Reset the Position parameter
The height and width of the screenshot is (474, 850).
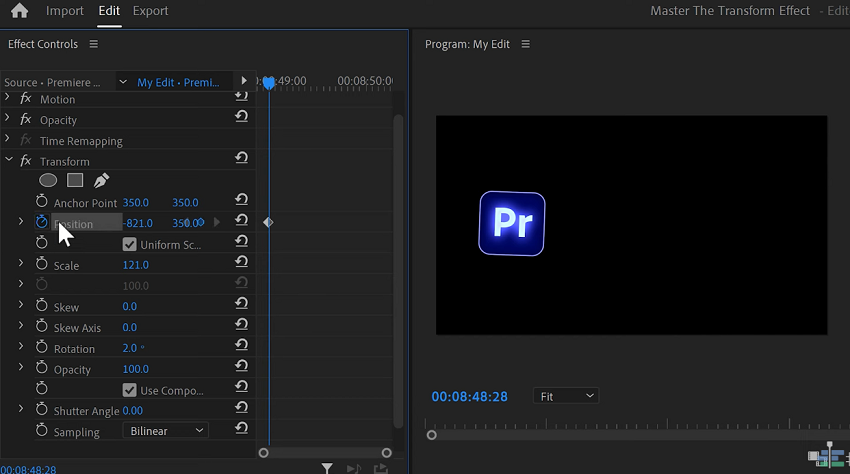(x=241, y=220)
